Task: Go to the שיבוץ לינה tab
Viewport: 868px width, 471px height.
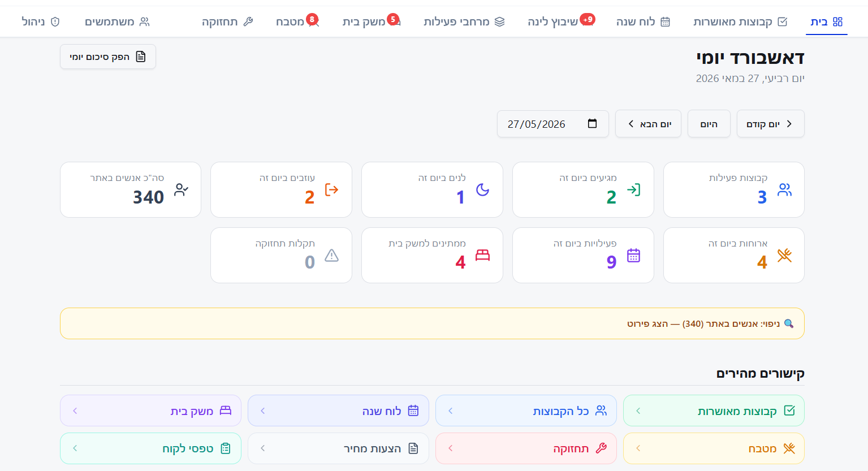Action: [x=560, y=21]
